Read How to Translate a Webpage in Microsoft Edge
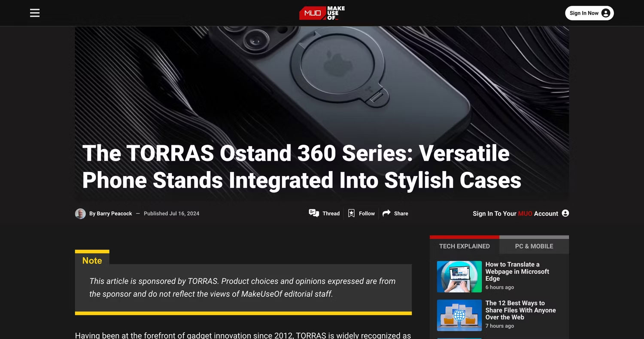 (x=517, y=272)
